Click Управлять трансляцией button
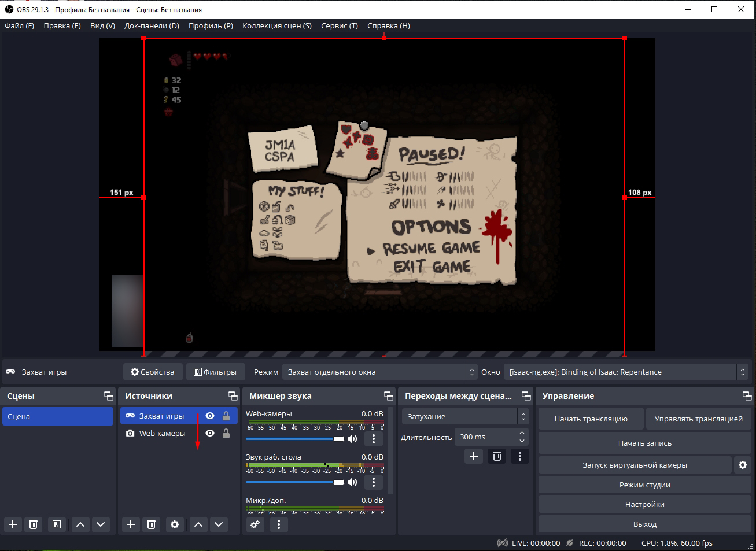The image size is (756, 551). pyautogui.click(x=698, y=419)
